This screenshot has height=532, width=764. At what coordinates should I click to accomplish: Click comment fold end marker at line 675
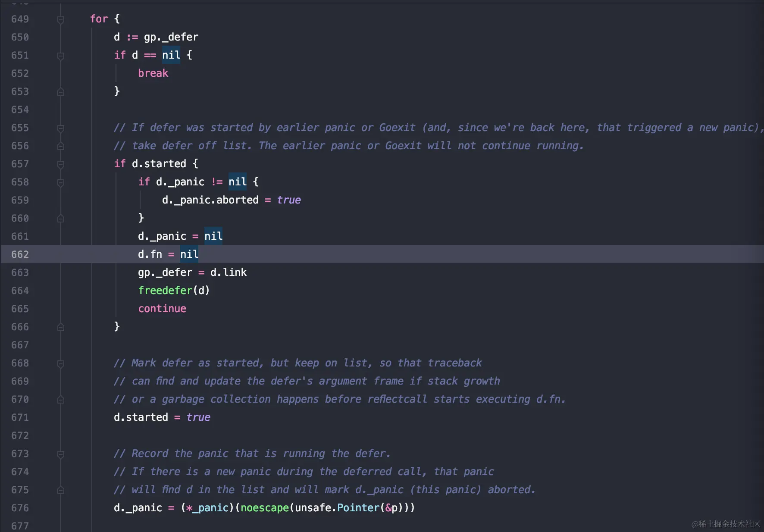coord(61,490)
